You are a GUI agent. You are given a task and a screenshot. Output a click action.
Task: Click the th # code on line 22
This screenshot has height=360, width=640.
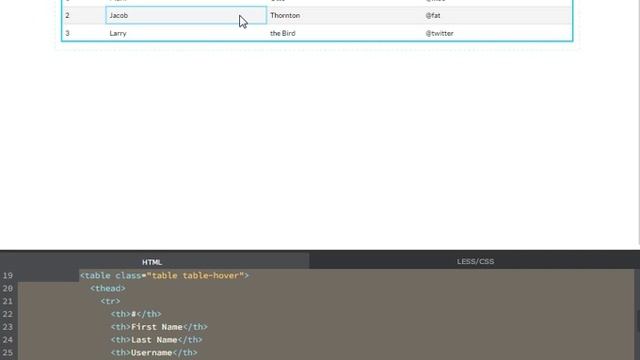pos(136,314)
